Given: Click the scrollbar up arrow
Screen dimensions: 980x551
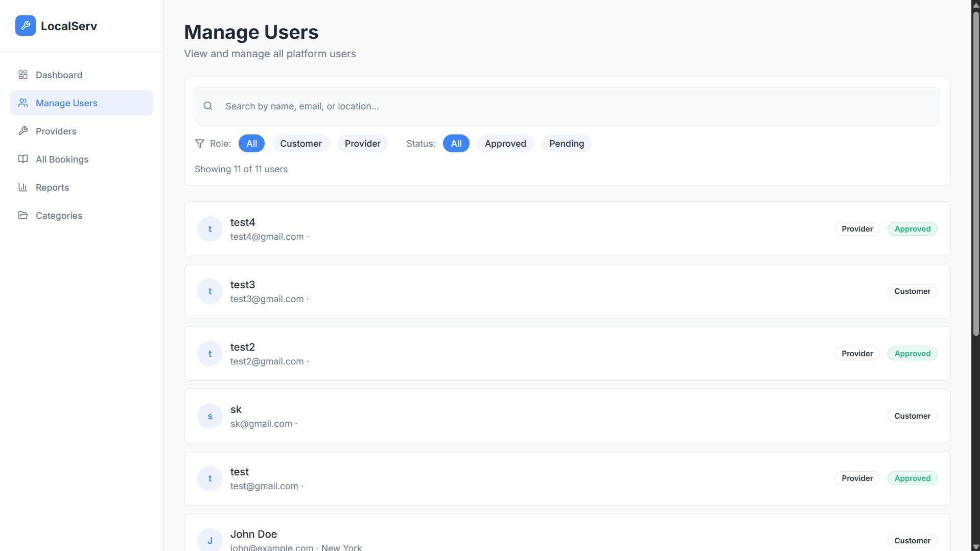Looking at the screenshot, I should point(976,5).
